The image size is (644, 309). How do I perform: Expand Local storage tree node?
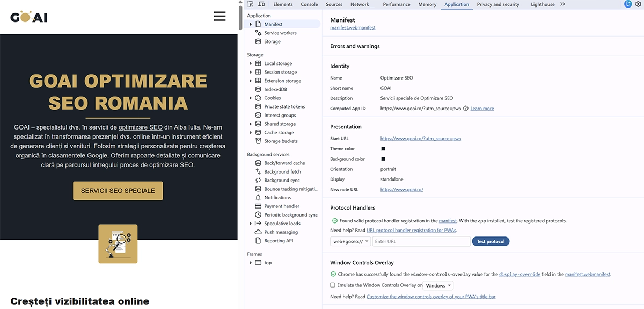251,63
